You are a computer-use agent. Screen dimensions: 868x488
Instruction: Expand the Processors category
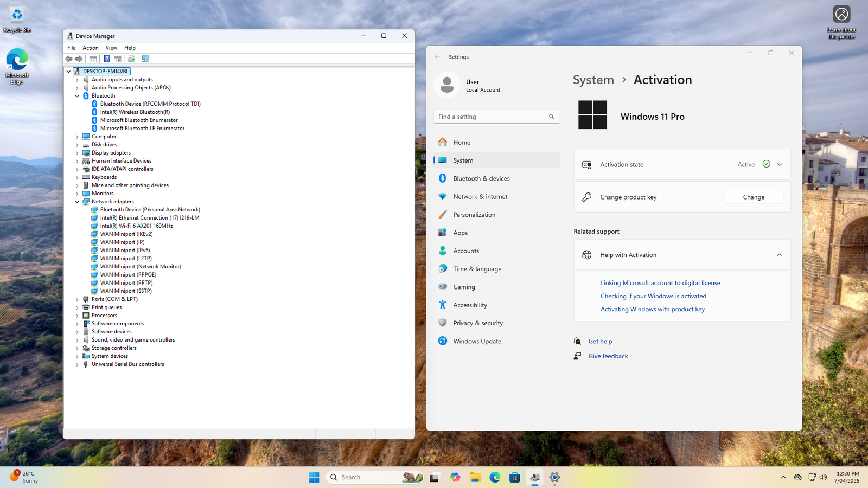pyautogui.click(x=77, y=316)
